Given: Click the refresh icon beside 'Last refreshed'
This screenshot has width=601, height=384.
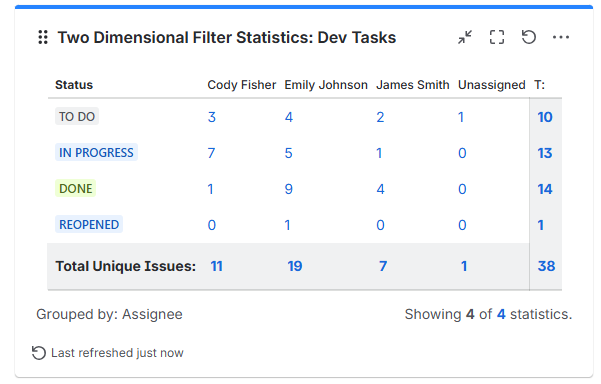Looking at the screenshot, I should pos(39,353).
